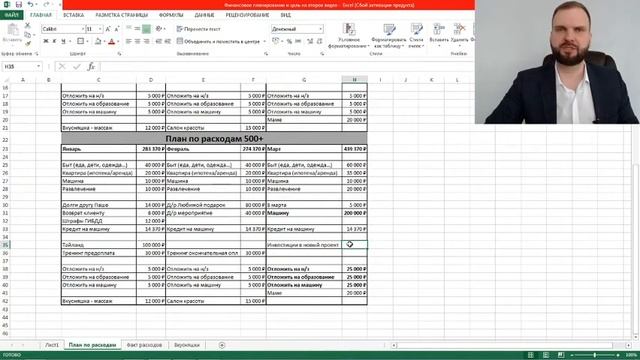The height and width of the screenshot is (360, 640).
Task: Undo the last action
Action: pyautogui.click(x=30, y=4)
